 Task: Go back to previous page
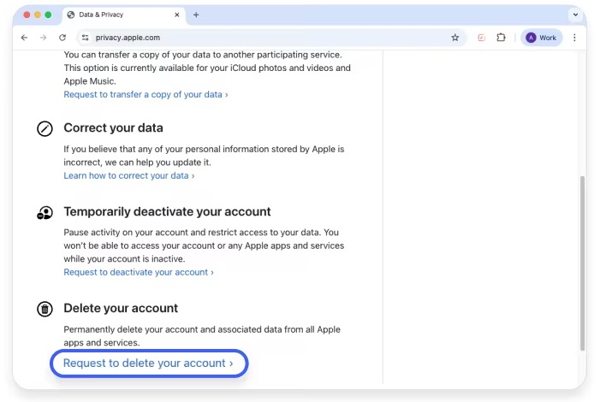(x=24, y=37)
